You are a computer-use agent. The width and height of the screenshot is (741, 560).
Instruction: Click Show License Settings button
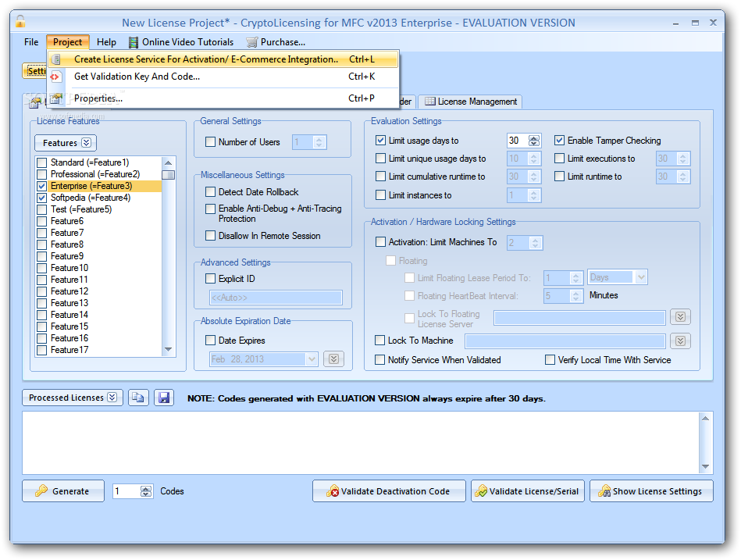point(651,491)
